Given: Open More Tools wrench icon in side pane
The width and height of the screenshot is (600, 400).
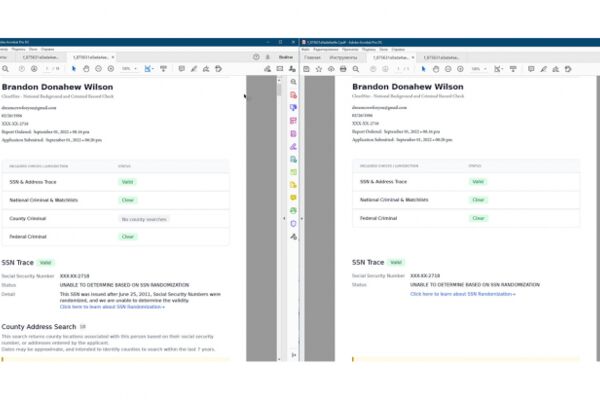Looking at the screenshot, I should click(x=293, y=237).
